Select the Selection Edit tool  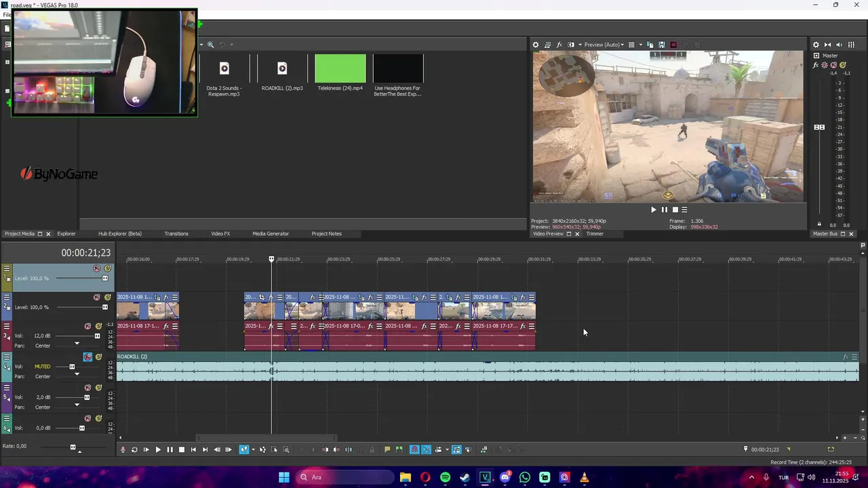(x=274, y=449)
